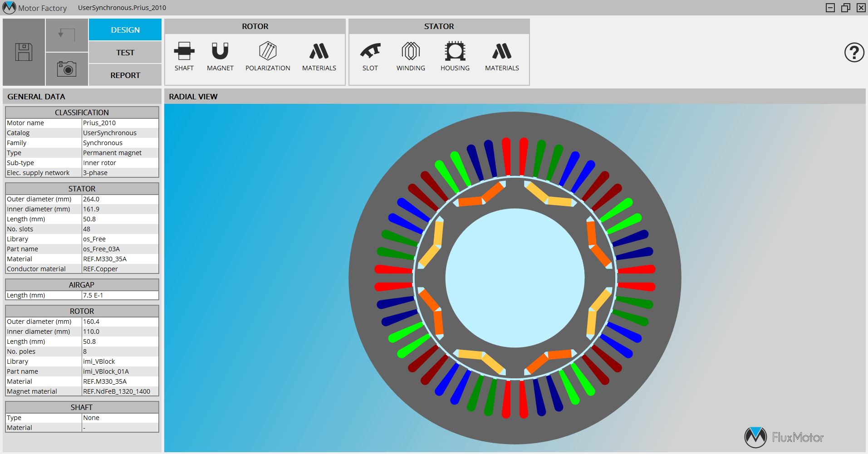Select the Airgap Length value 7.5 E-1
The image size is (868, 454).
coord(120,295)
